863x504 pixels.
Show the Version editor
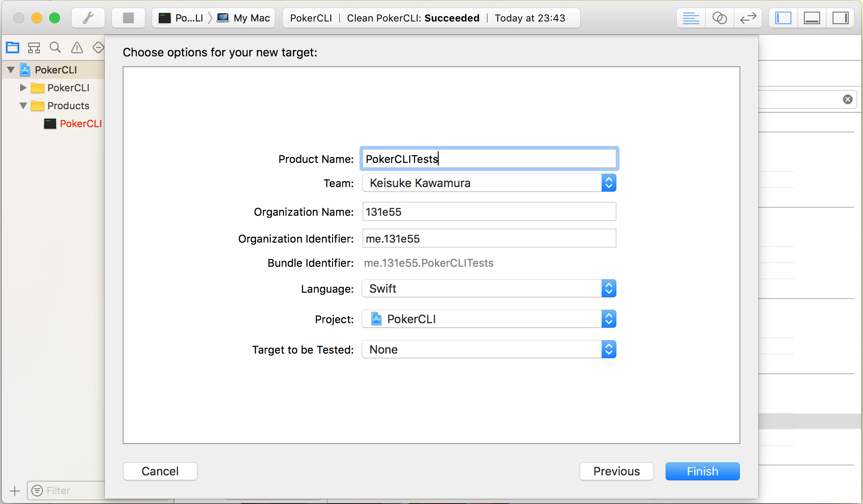pos(748,18)
